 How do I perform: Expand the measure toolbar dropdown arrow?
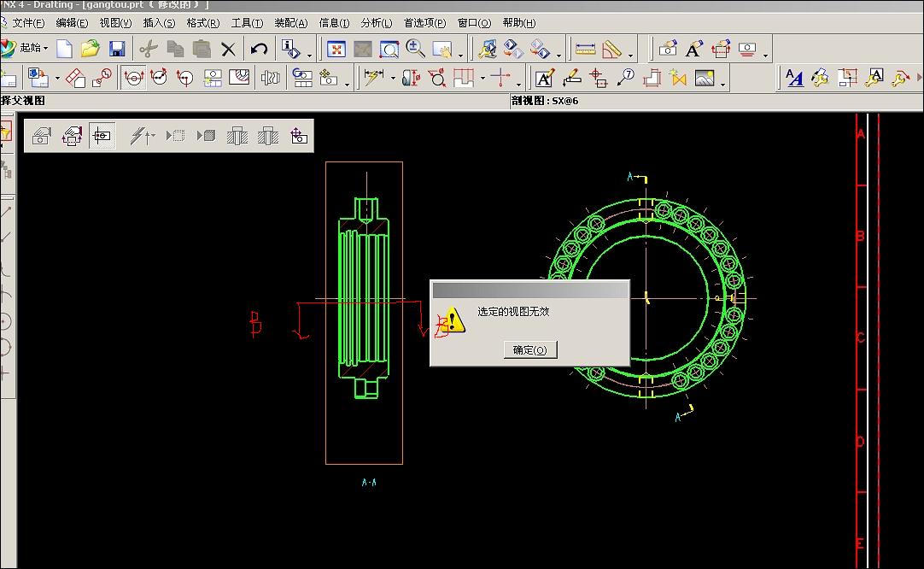coord(630,56)
